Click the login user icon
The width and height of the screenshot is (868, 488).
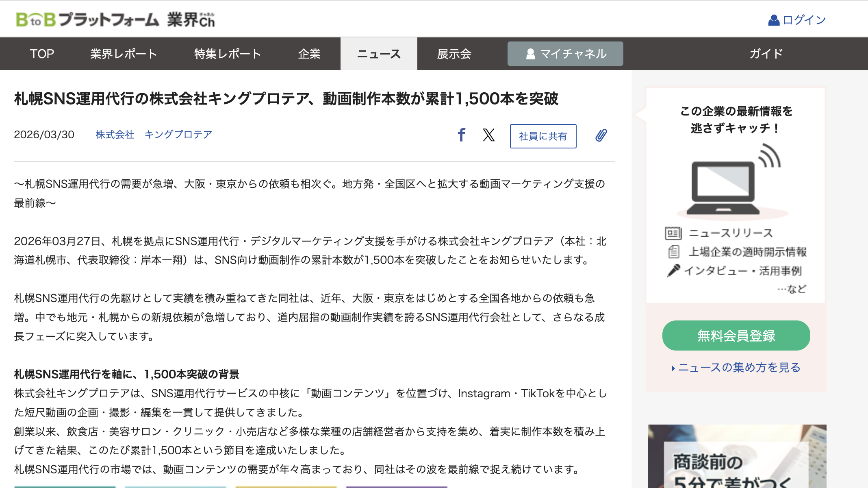[773, 20]
